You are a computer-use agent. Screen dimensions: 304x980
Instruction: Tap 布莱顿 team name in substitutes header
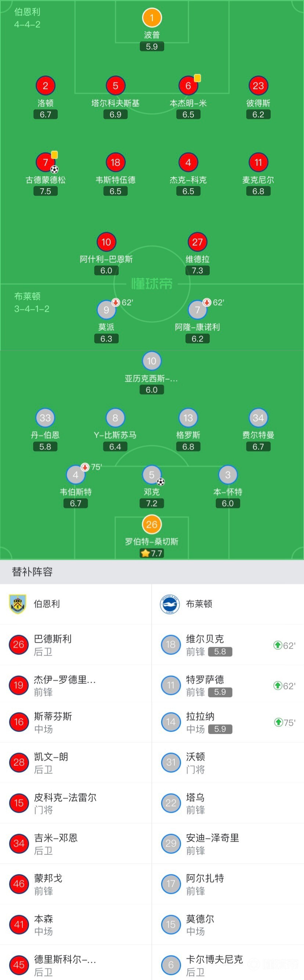click(x=199, y=604)
